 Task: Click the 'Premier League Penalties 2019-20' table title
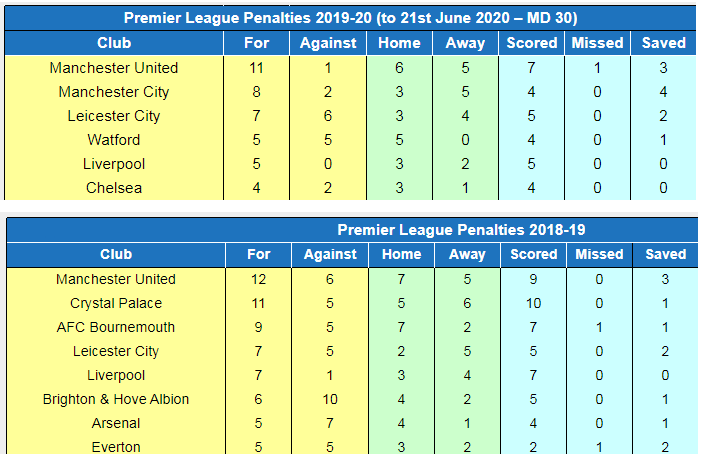coord(350,18)
